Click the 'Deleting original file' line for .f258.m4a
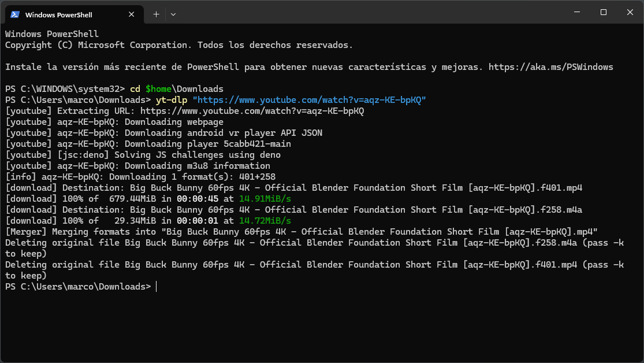The image size is (644, 363). 315,249
